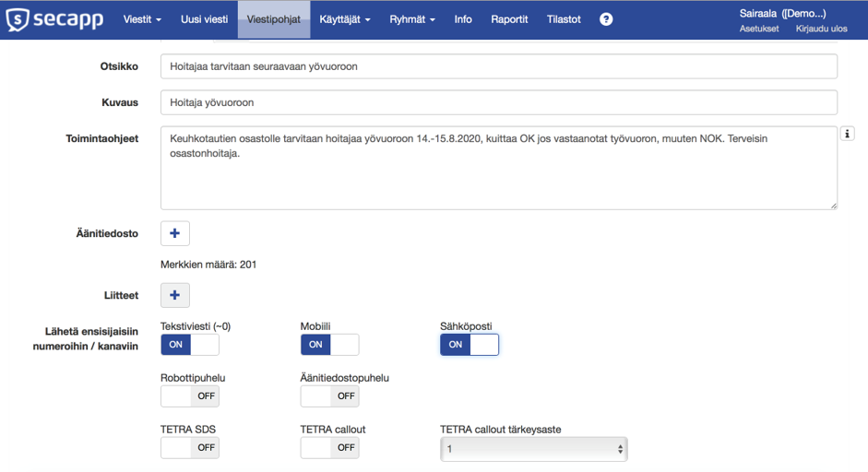Switch on TETRA SDS
The height and width of the screenshot is (472, 868).
(190, 448)
